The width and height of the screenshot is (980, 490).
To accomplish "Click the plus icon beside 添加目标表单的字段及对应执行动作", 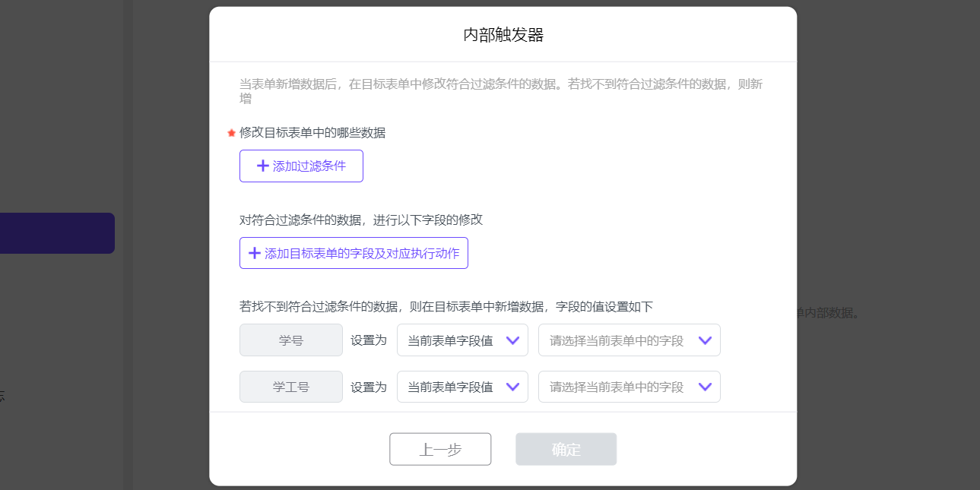I will pos(255,254).
